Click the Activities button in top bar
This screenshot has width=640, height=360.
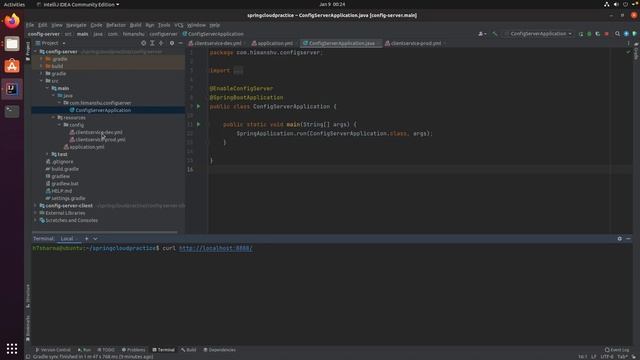pos(14,4)
